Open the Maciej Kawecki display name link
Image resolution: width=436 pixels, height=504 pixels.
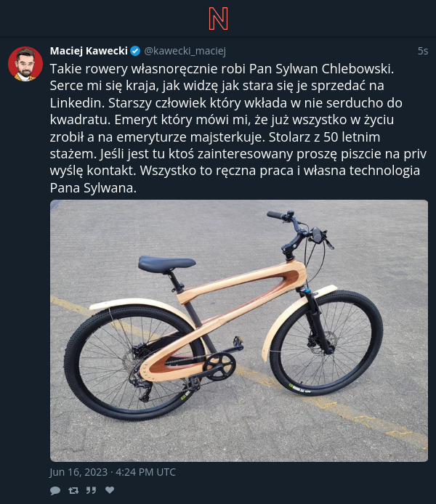(89, 51)
